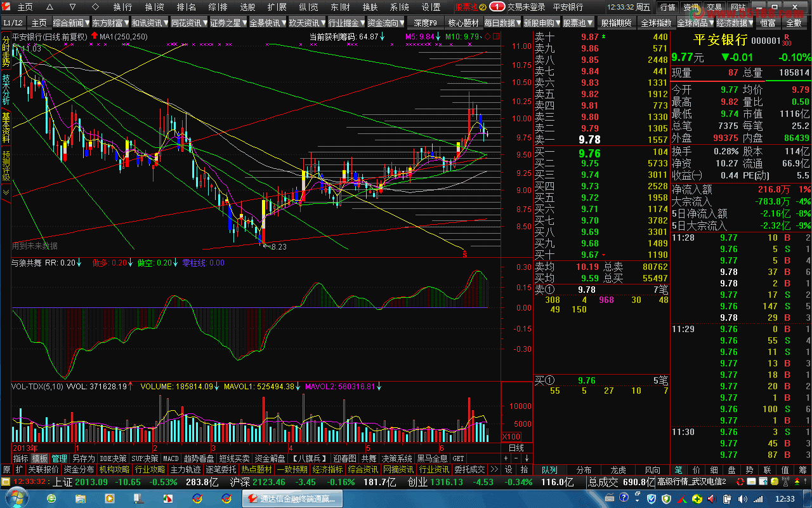Open the green browser icon in taskbar
812x508 pixels.
[x=51, y=498]
